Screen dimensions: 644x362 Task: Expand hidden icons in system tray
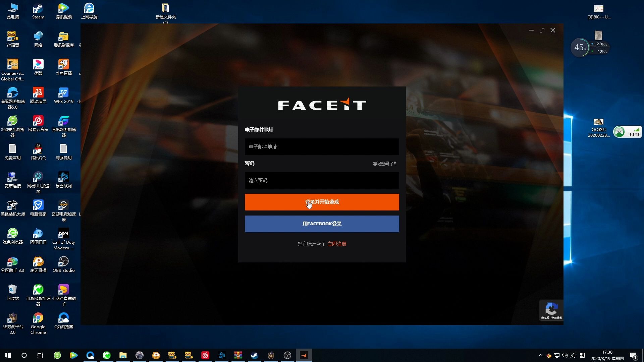(540, 355)
